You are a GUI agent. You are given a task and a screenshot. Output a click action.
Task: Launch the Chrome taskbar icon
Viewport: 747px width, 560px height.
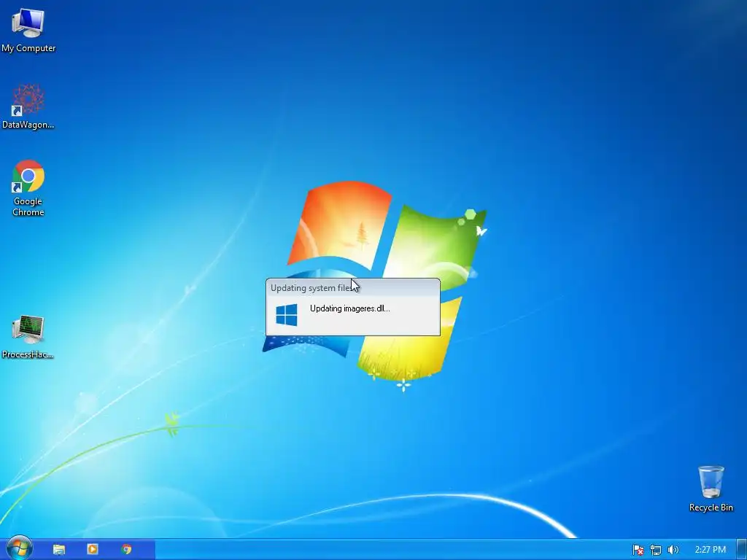tap(126, 550)
